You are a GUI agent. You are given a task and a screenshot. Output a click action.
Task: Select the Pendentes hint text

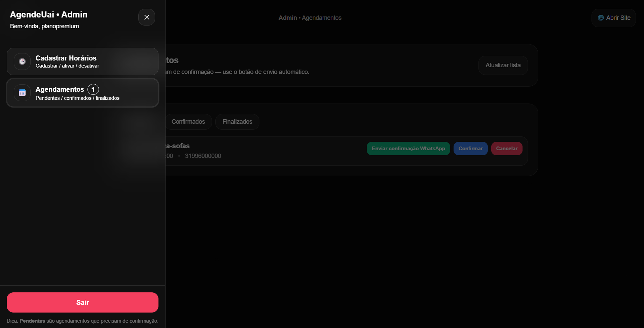(32, 321)
